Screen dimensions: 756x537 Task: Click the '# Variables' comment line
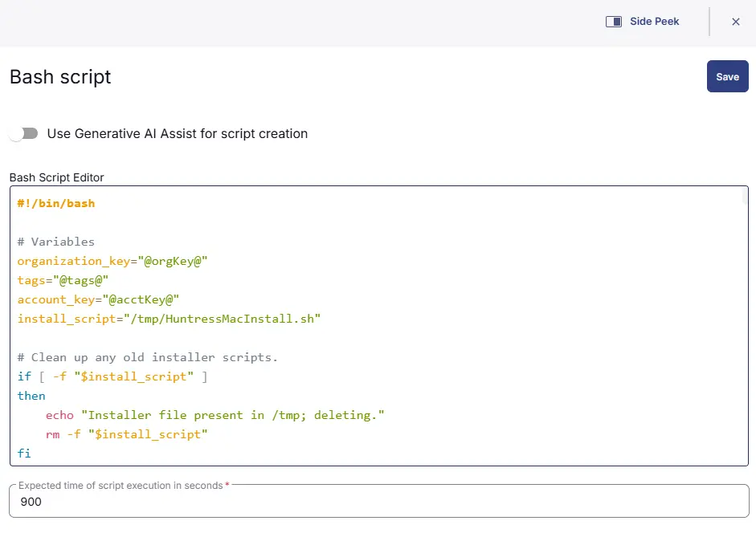(x=56, y=242)
